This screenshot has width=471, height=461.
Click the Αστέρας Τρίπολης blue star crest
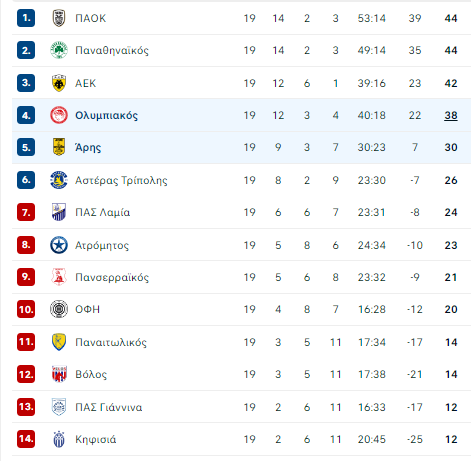(59, 180)
